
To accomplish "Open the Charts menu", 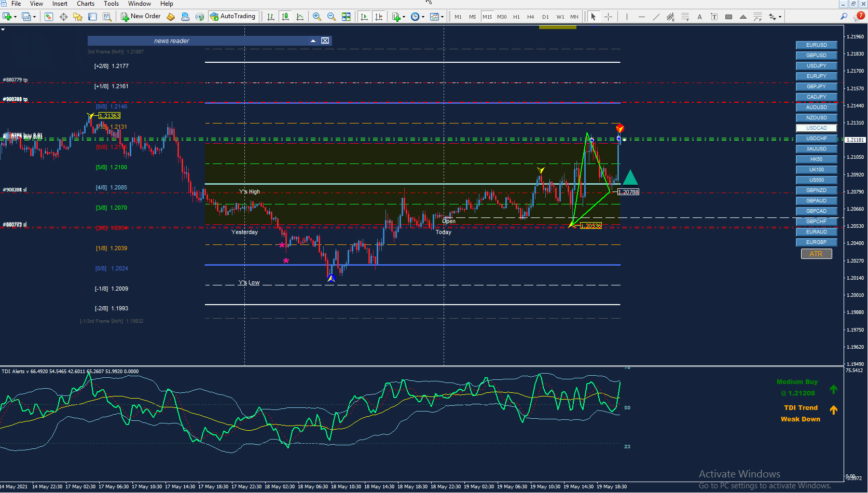I will [x=86, y=4].
